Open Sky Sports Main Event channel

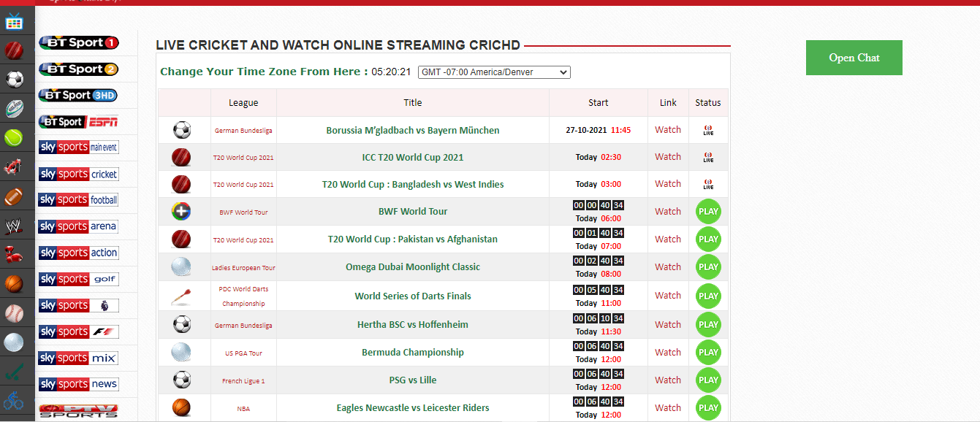pyautogui.click(x=78, y=147)
